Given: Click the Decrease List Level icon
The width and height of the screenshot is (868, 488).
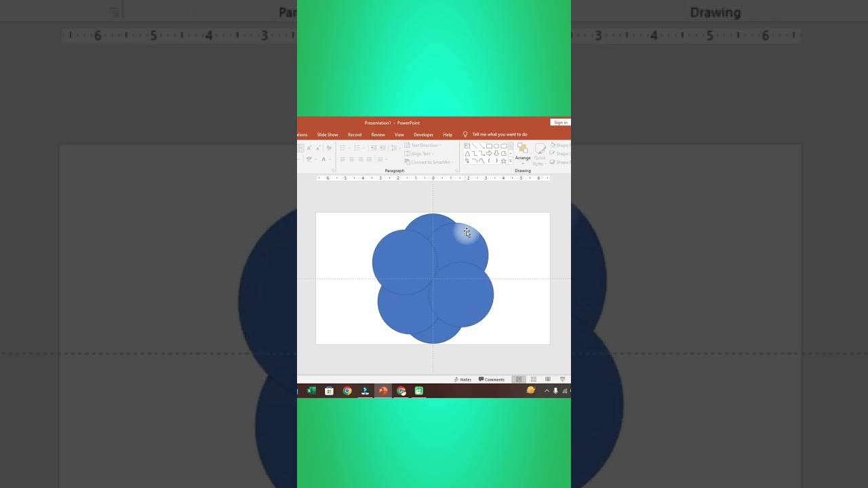Looking at the screenshot, I should [x=374, y=148].
